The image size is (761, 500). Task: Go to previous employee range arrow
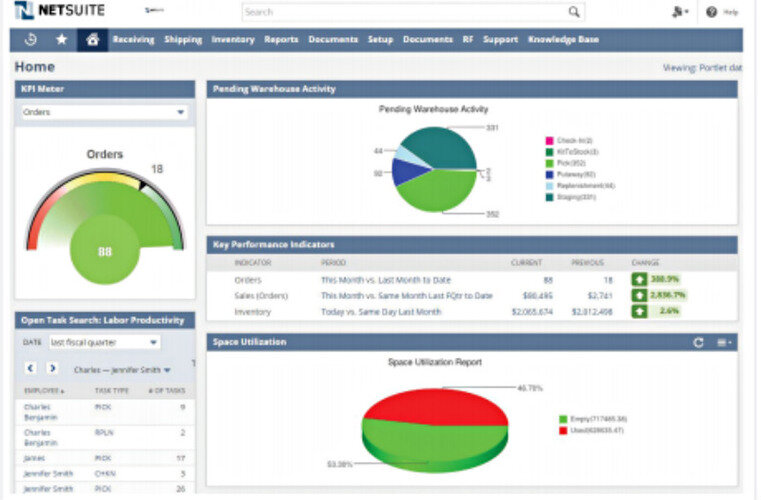pos(30,368)
